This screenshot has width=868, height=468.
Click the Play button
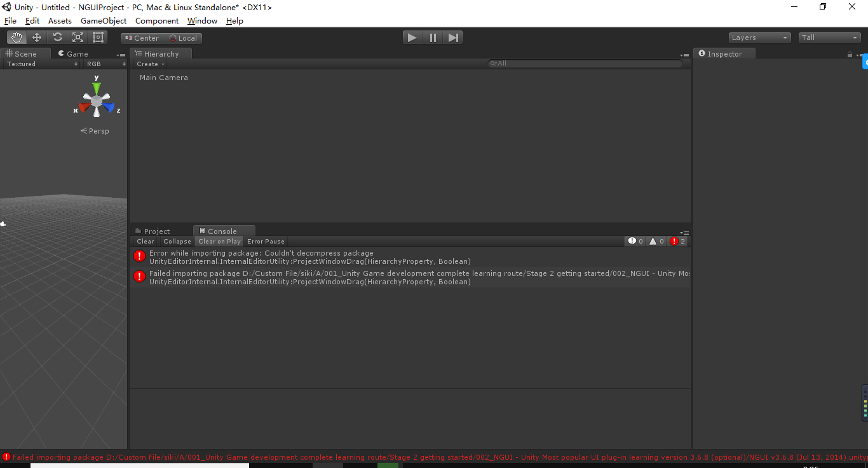tap(412, 38)
